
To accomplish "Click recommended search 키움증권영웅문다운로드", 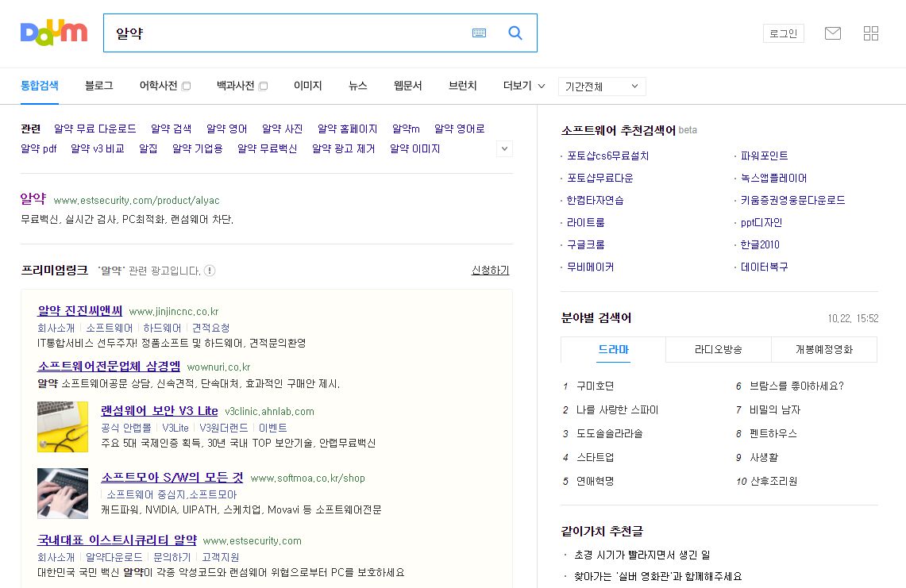I will click(x=792, y=201).
